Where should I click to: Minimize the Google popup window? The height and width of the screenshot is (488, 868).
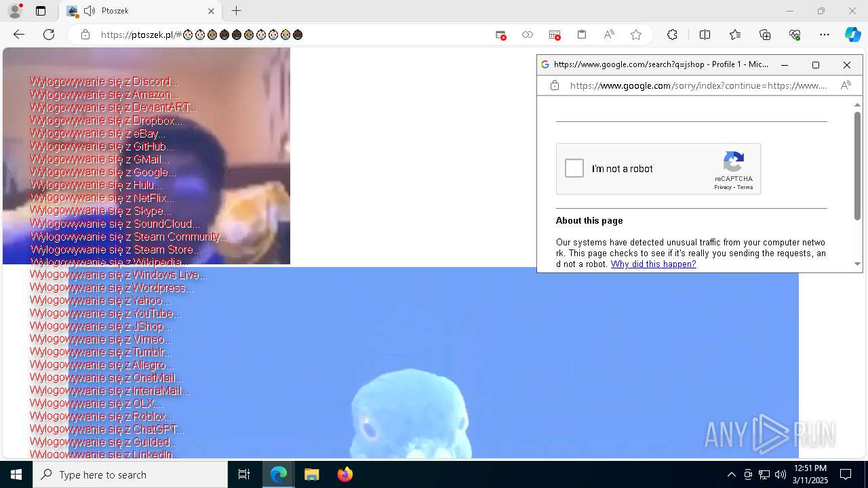(x=785, y=65)
